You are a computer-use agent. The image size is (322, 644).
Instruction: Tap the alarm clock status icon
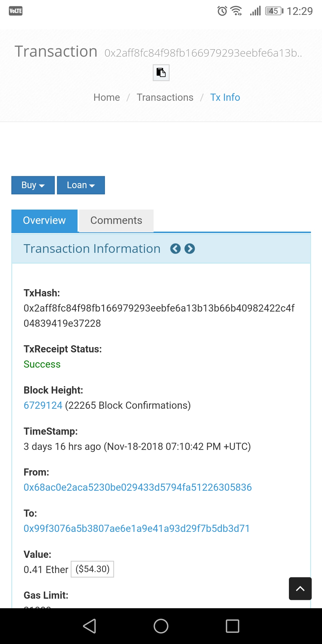222,11
